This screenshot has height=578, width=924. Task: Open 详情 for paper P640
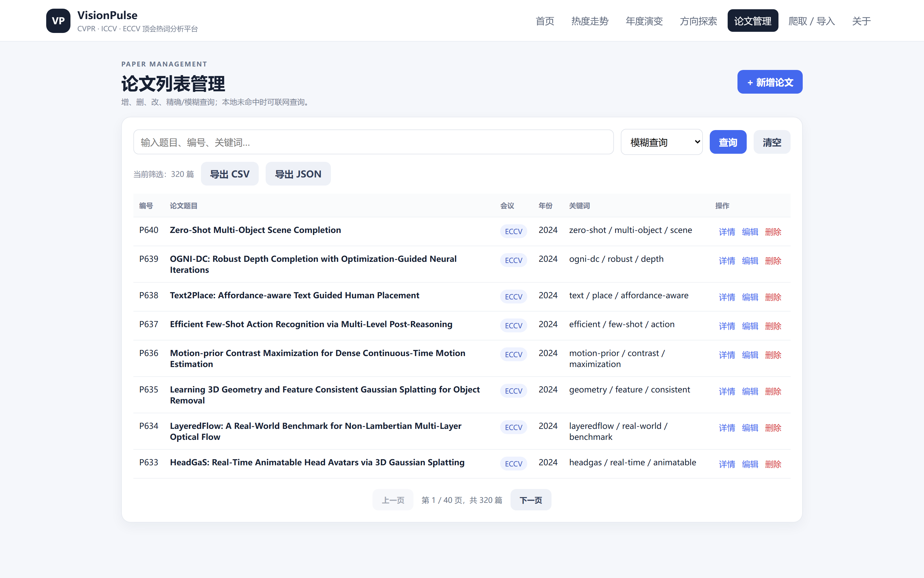726,232
